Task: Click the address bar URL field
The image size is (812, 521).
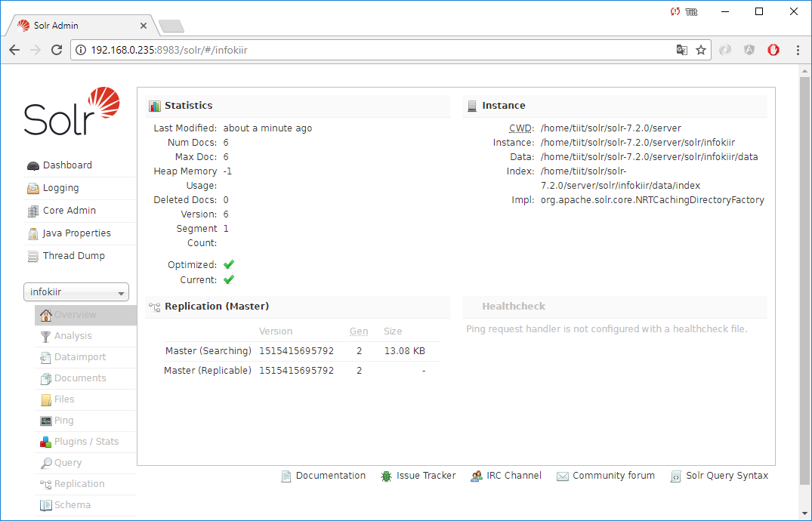Action: 378,50
